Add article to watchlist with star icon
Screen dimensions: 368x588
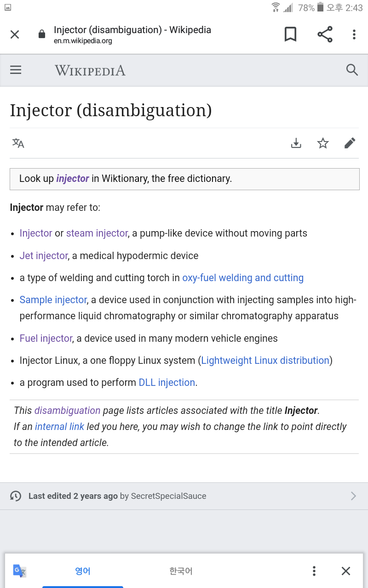point(322,143)
